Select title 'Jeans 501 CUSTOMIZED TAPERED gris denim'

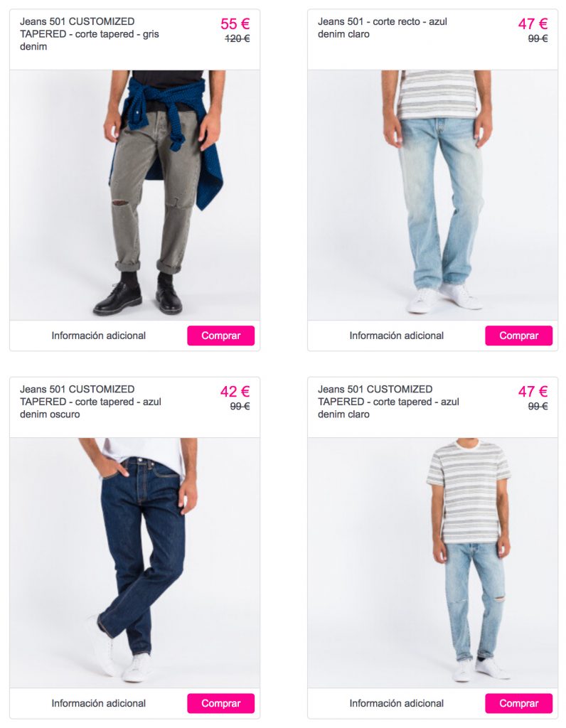point(89,34)
